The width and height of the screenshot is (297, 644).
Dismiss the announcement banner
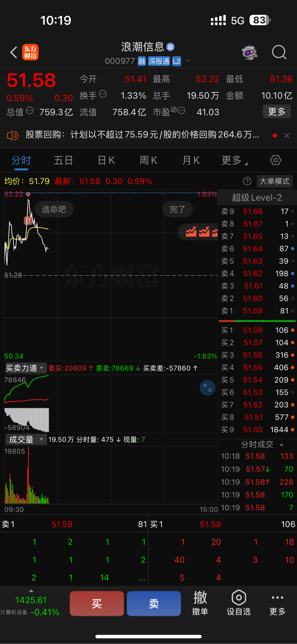(x=287, y=135)
